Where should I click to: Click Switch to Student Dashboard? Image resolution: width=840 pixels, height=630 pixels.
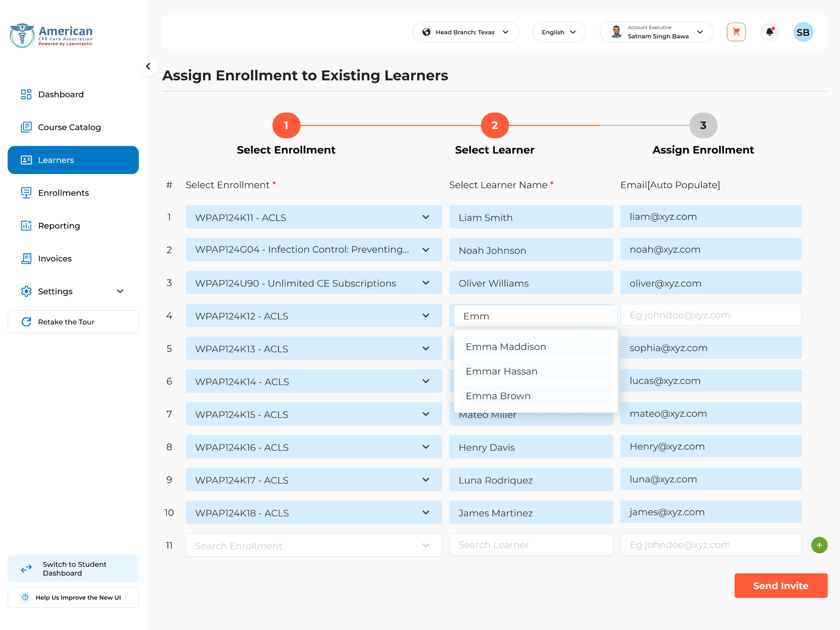point(73,569)
